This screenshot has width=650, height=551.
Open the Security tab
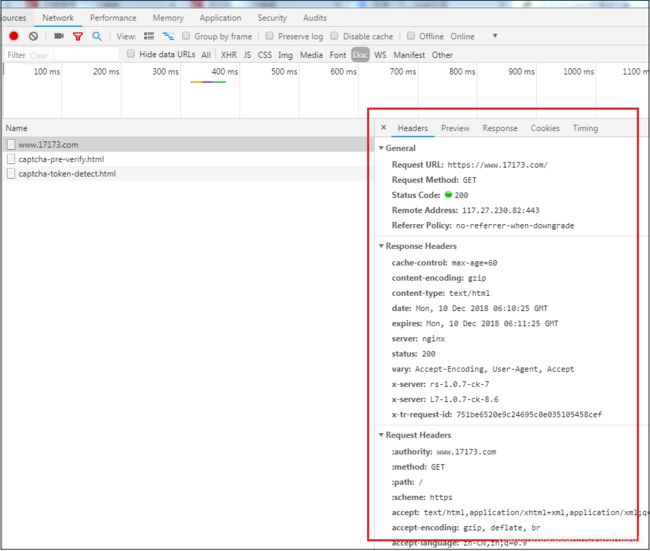tap(272, 18)
